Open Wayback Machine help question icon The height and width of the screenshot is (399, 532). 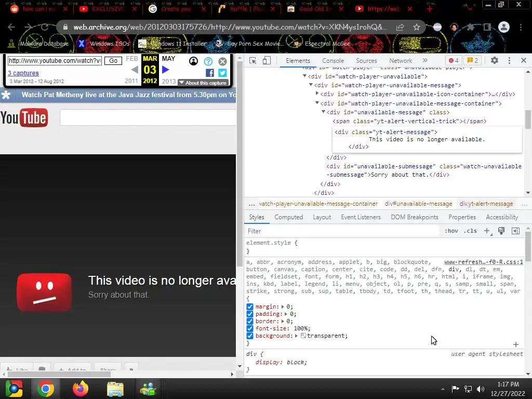(x=208, y=61)
